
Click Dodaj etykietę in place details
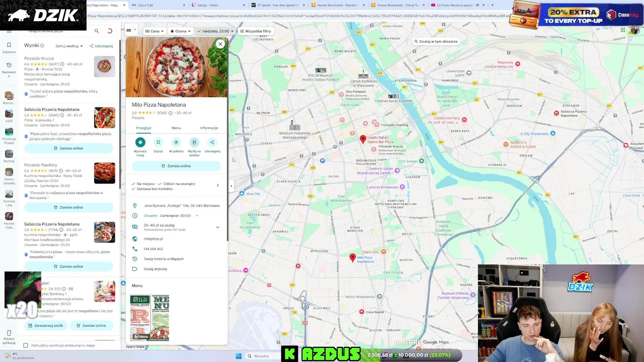tap(155, 269)
